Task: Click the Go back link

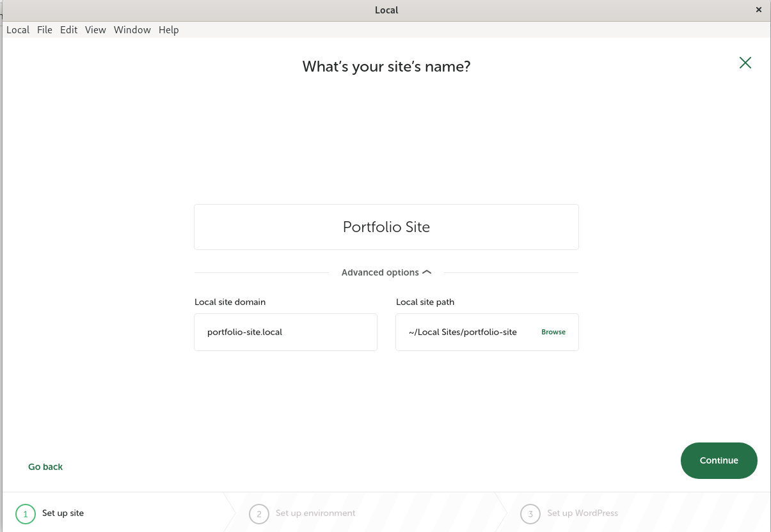Action: tap(45, 467)
